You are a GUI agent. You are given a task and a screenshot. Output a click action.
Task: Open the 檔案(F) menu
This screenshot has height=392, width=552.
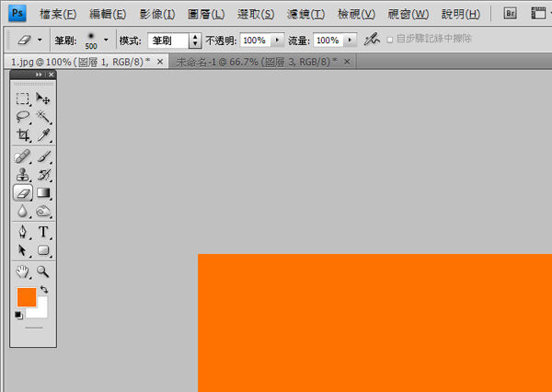tap(58, 15)
